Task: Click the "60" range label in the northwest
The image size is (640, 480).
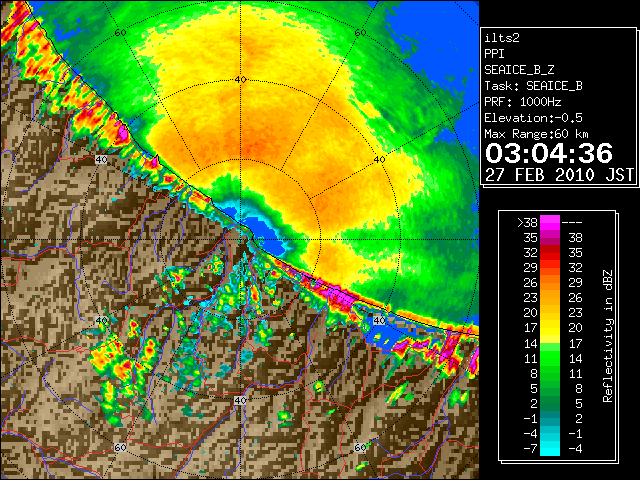Action: point(120,33)
